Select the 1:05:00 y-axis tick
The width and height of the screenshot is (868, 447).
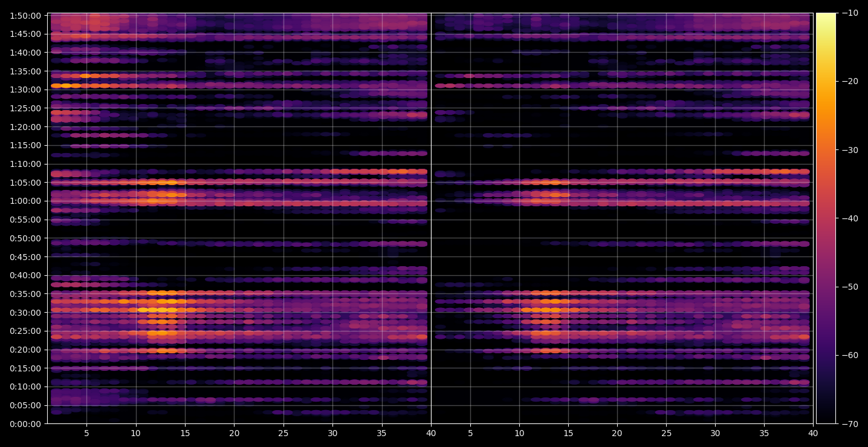25,183
